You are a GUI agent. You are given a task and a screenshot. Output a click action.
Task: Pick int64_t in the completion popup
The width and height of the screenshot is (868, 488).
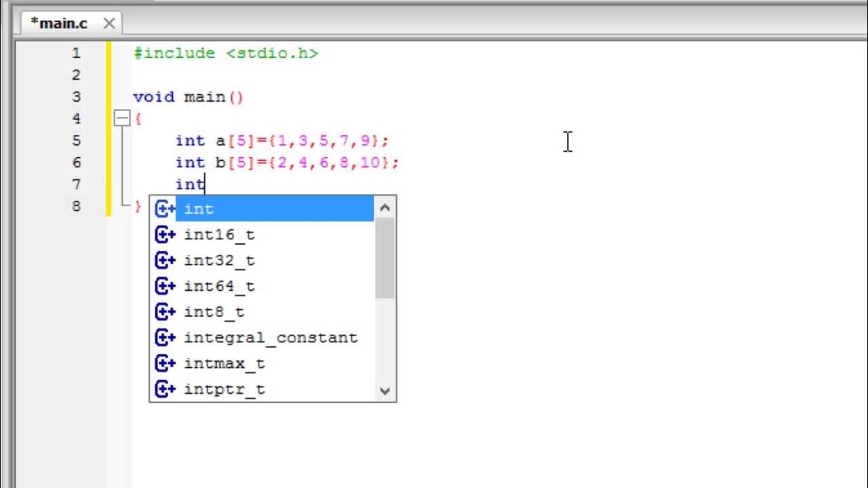click(x=219, y=287)
